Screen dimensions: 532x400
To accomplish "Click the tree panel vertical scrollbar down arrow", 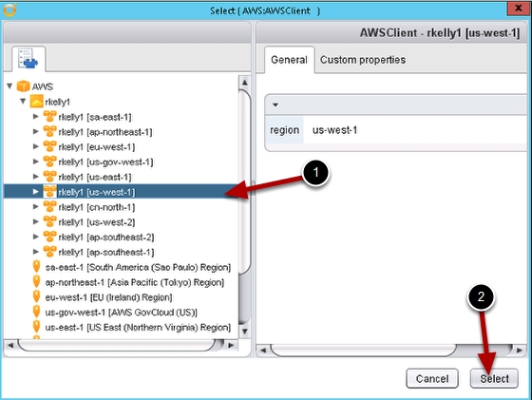I will pyautogui.click(x=245, y=332).
